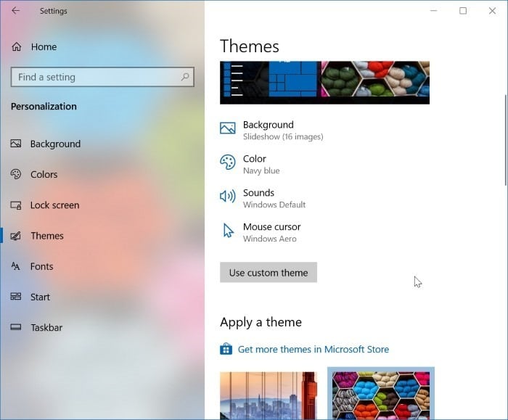Click the Microsoft Store bag icon

(x=226, y=349)
